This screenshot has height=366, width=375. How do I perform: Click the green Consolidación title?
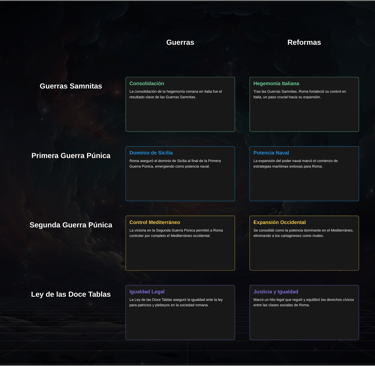coord(147,83)
